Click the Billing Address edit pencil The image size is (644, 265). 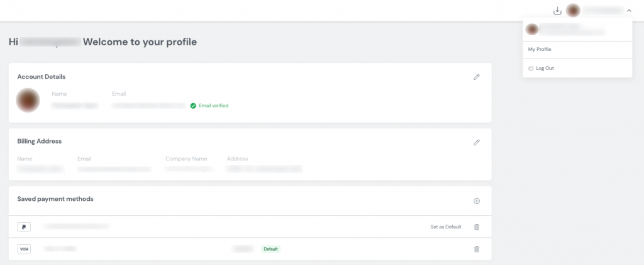[x=476, y=142]
